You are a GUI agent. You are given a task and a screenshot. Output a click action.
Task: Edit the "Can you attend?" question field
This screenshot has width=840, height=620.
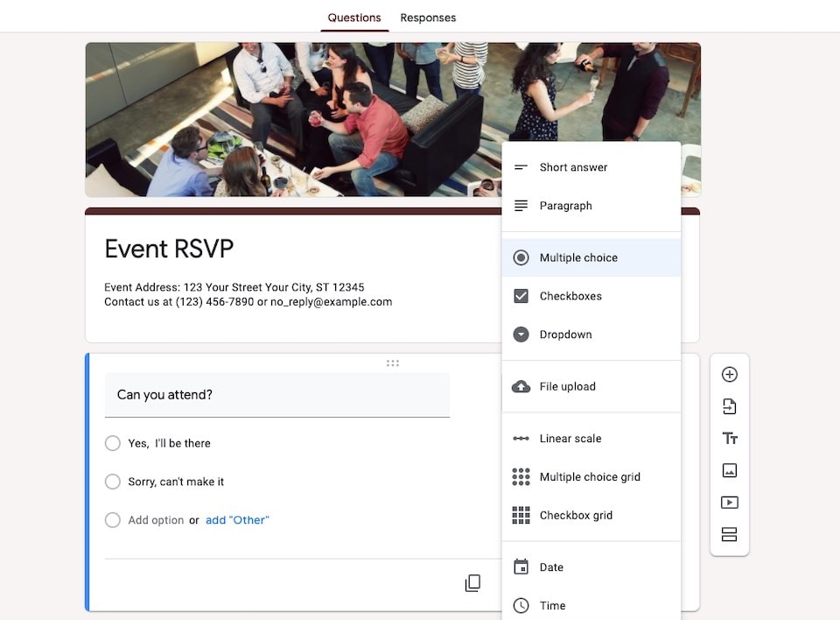click(277, 395)
